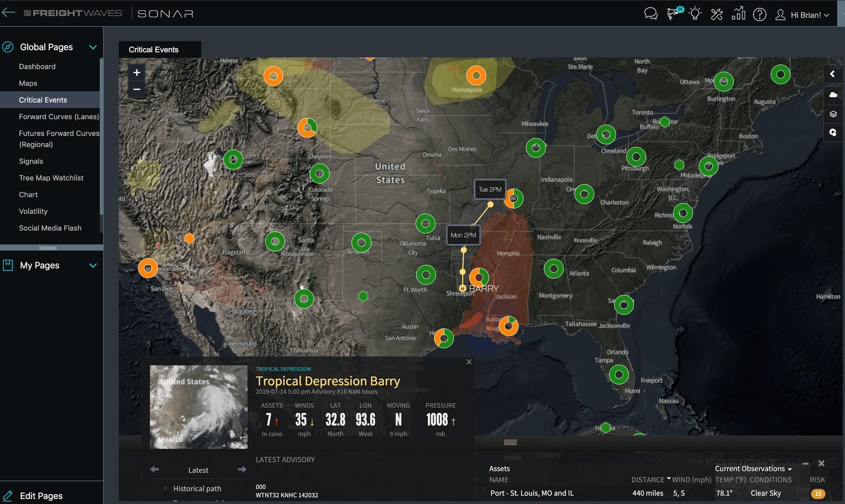Sort assets by the RISK column
The height and width of the screenshot is (504, 845).
(817, 480)
